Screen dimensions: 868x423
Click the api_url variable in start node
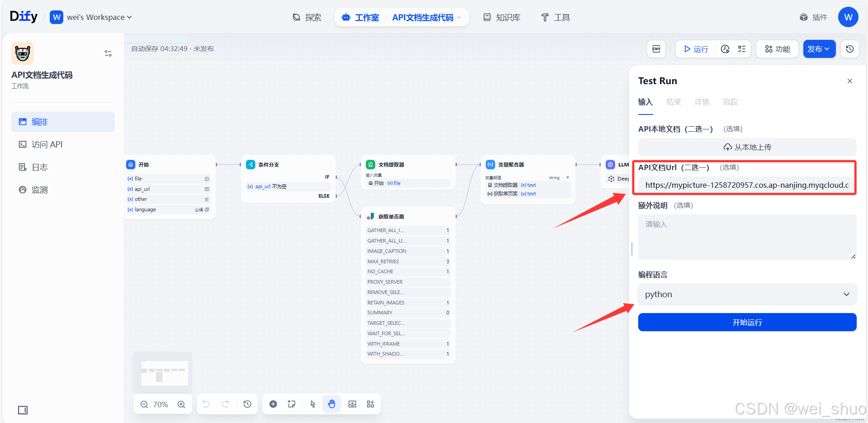(x=168, y=189)
